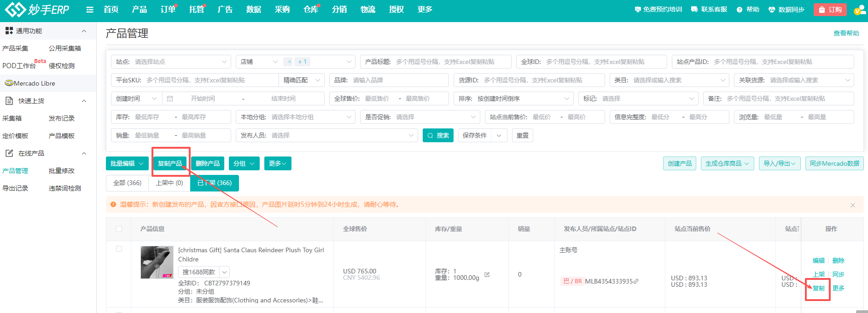Image resolution: width=868 pixels, height=313 pixels.
Task: Open the 搜1688同款 dropdown arrow
Action: click(x=224, y=272)
